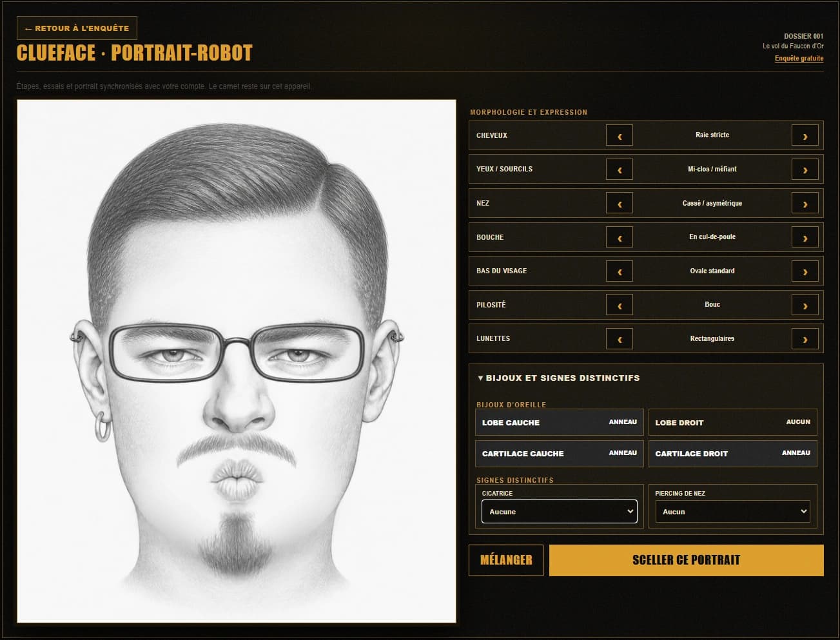Click the 'Raie stricte' hair value

coord(712,135)
